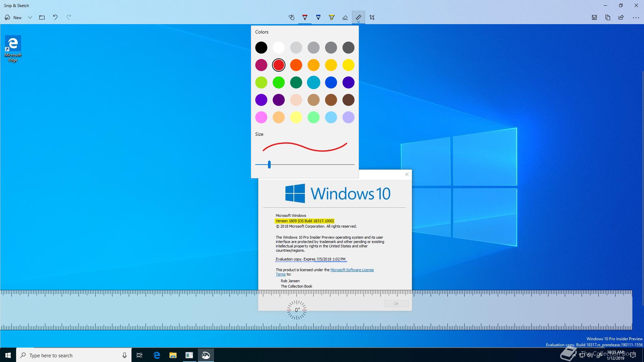Switch to Snip & Sketch taskbar icon

point(206,355)
